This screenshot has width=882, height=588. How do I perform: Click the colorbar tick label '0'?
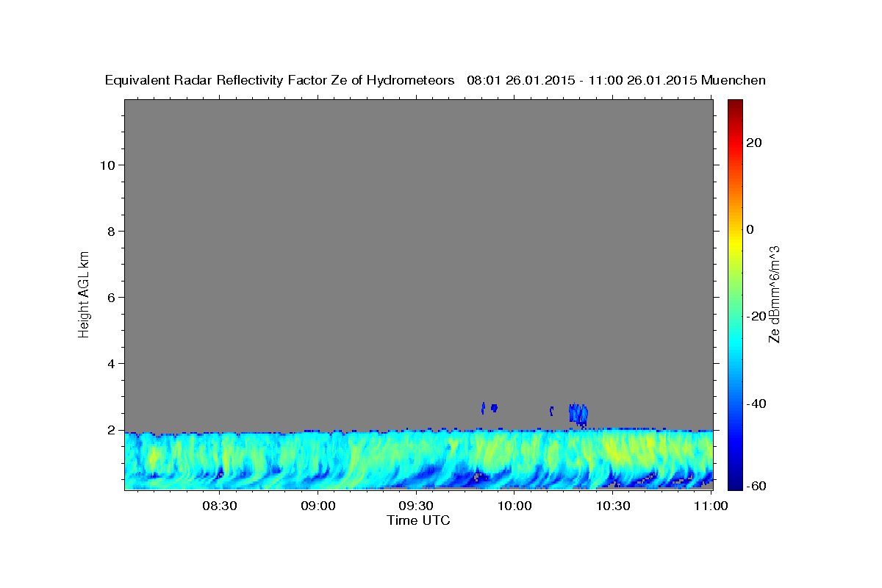[x=750, y=229]
